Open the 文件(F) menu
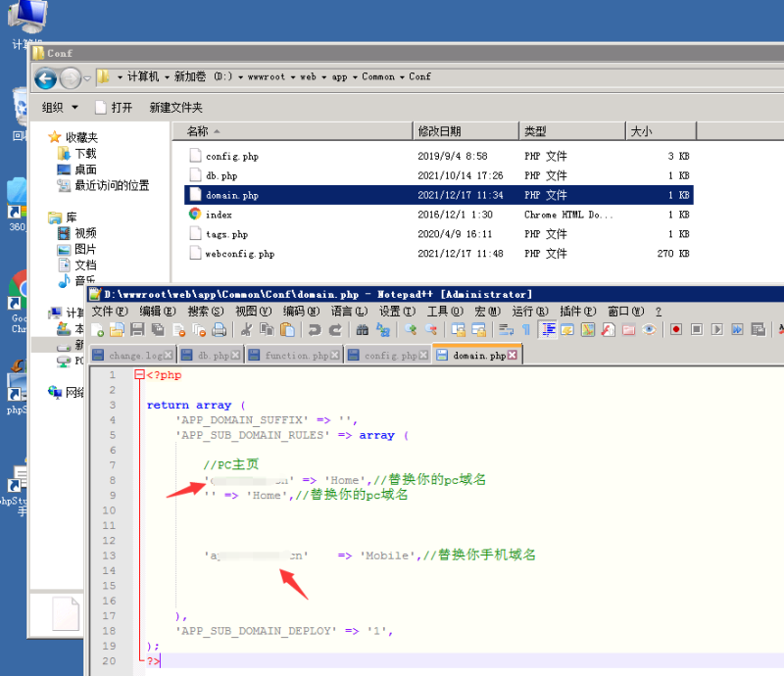The image size is (784, 676). 110,312
